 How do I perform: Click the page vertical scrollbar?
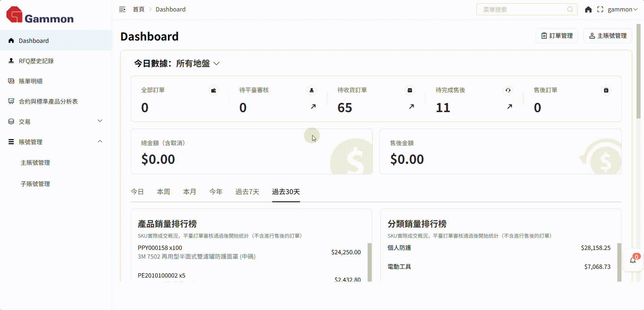tap(638, 71)
